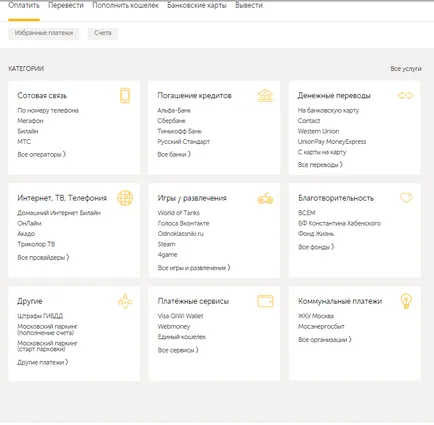Open the Все услуги link
434x425 pixels.
click(406, 69)
